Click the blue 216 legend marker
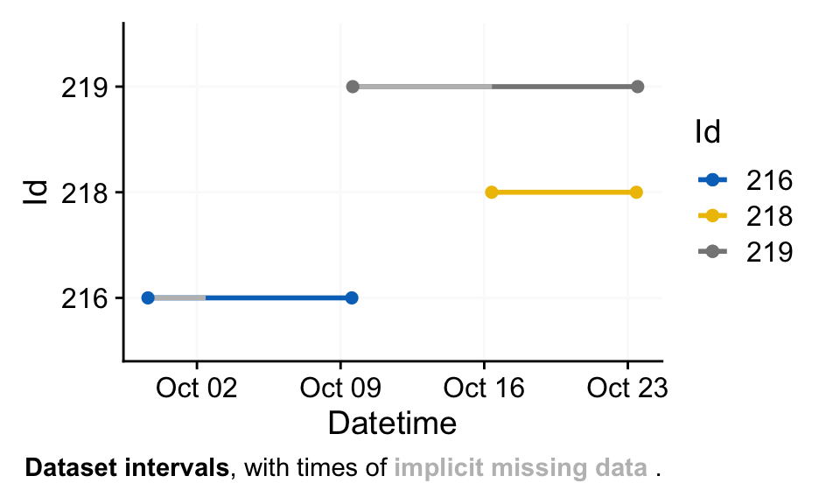 tap(712, 180)
